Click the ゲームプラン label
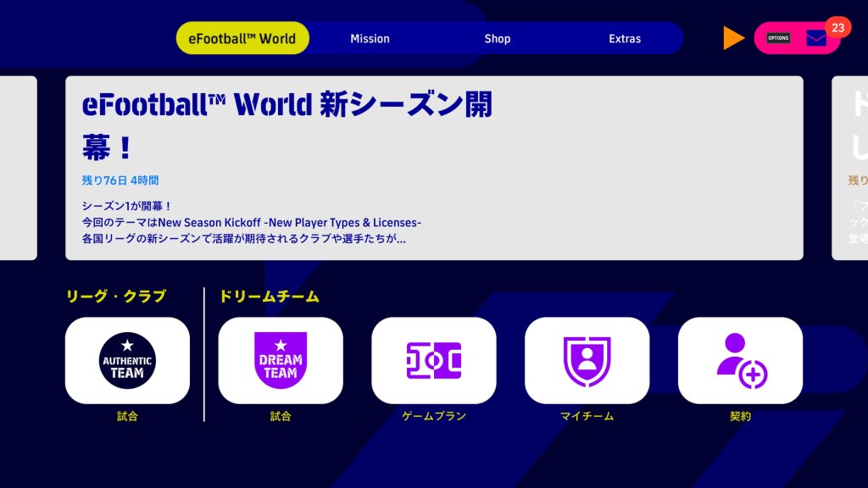Image resolution: width=868 pixels, height=488 pixels. (434, 416)
